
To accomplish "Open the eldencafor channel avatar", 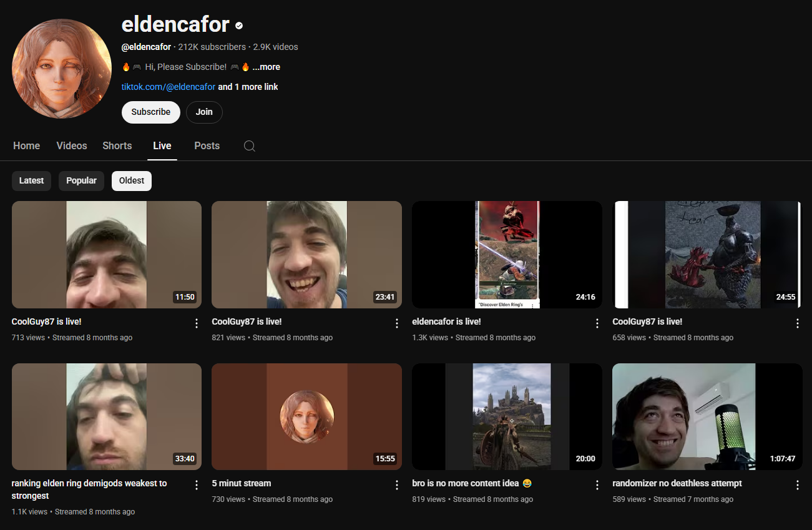I will (62, 69).
